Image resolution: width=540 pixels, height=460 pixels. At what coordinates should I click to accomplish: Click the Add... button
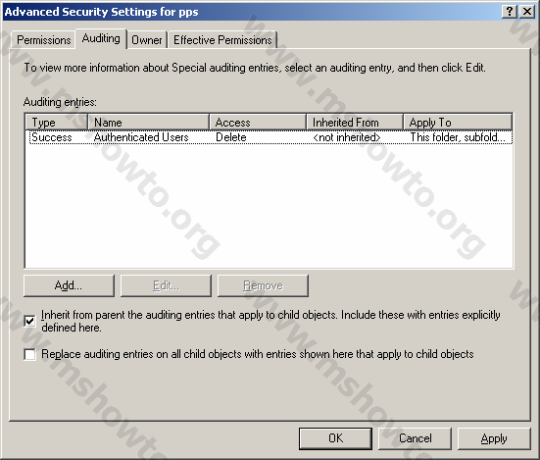pyautogui.click(x=69, y=285)
